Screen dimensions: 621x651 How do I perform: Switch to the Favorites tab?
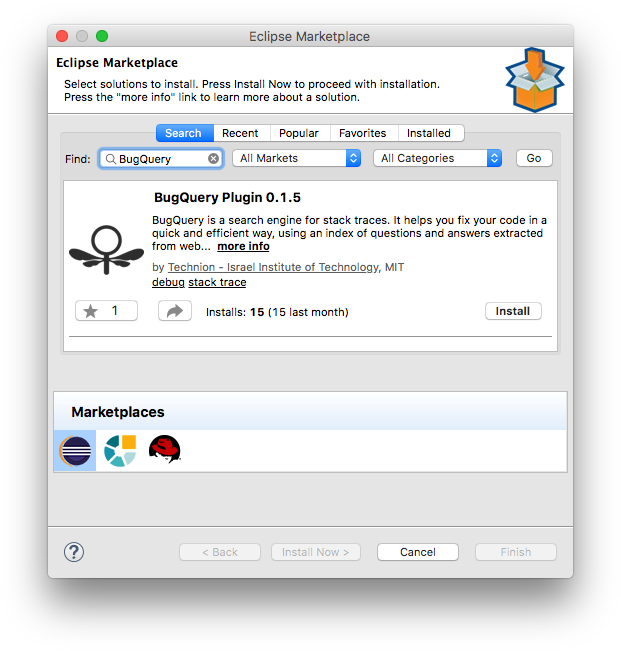point(362,133)
